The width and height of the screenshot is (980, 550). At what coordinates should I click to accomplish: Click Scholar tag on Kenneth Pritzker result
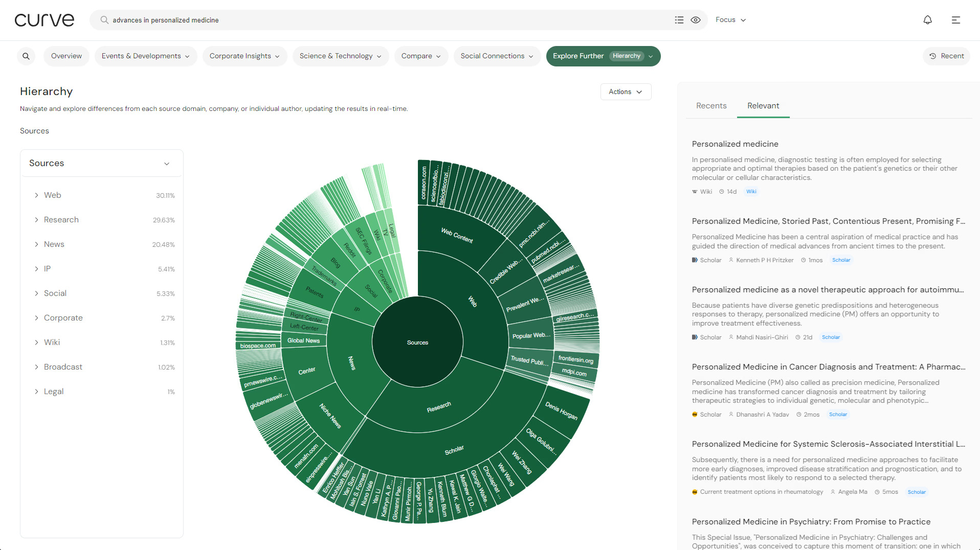tap(841, 260)
